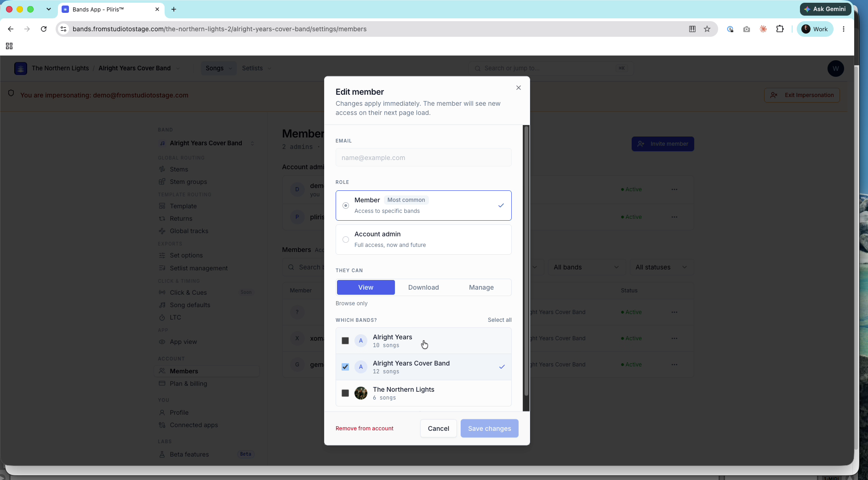Open Click & Cues settings
This screenshot has width=868, height=480.
pos(188,292)
